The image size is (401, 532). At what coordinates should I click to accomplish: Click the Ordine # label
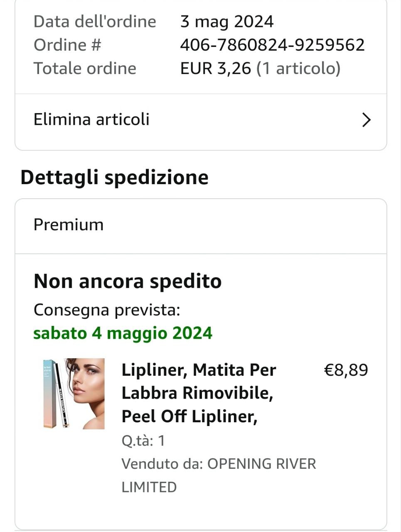tap(67, 45)
